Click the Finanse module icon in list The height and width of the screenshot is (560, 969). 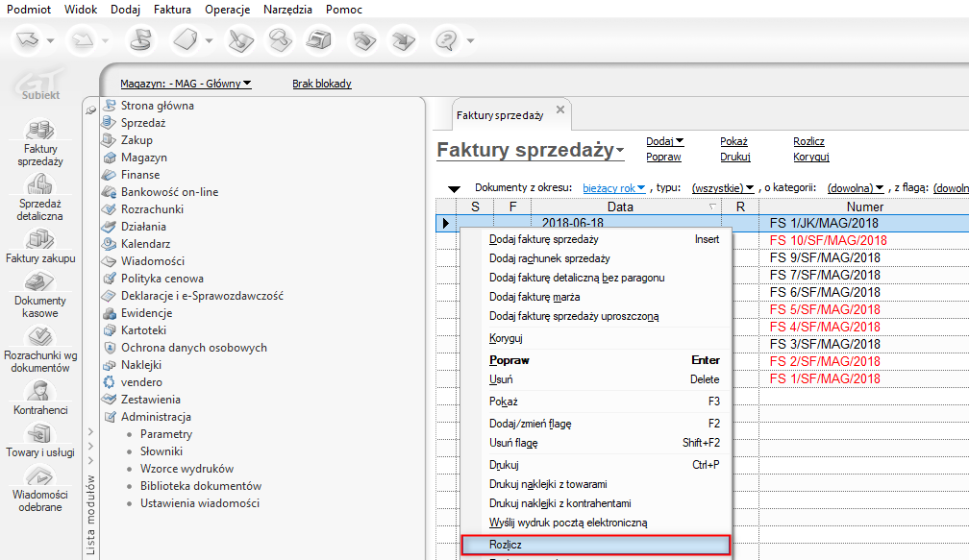(110, 175)
